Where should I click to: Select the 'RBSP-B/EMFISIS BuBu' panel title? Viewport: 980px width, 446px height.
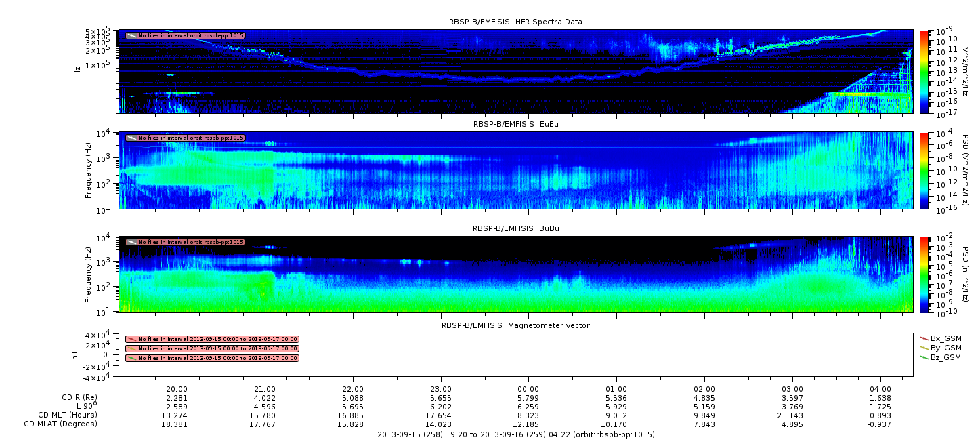click(515, 228)
